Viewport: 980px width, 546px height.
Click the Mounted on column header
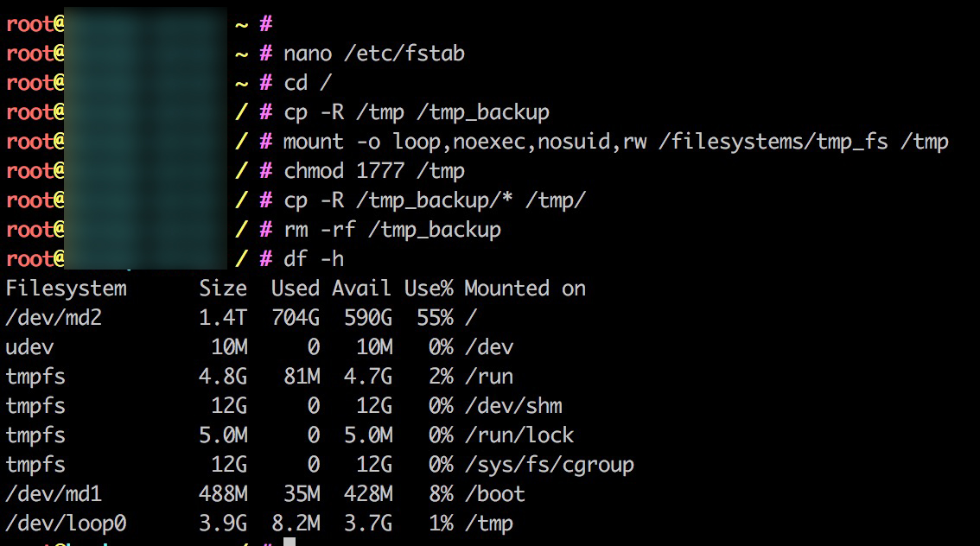pyautogui.click(x=525, y=289)
